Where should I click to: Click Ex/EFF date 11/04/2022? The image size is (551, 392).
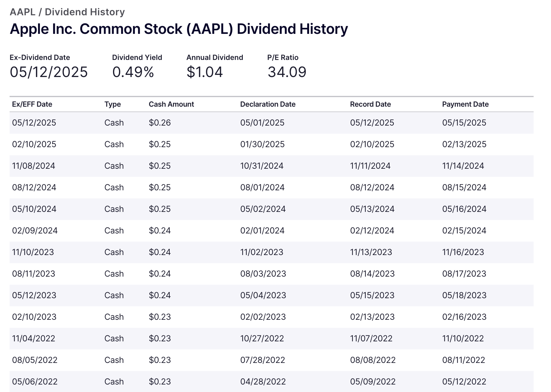click(34, 338)
